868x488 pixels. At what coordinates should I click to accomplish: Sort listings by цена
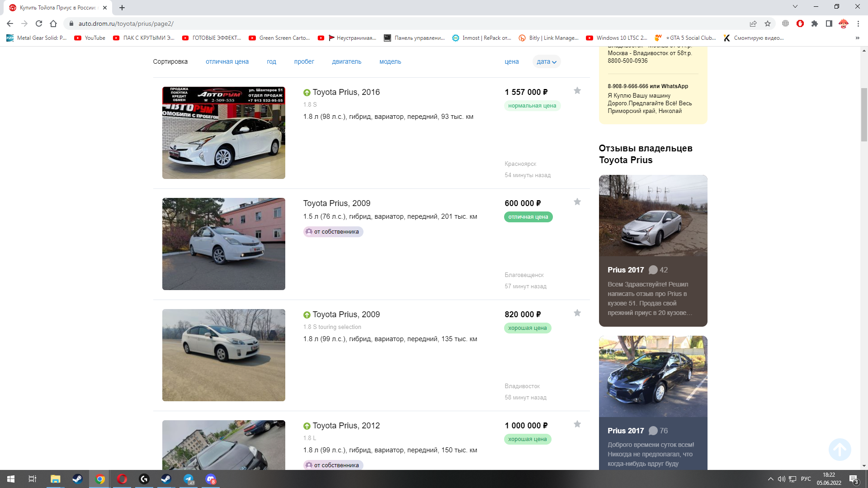click(512, 62)
